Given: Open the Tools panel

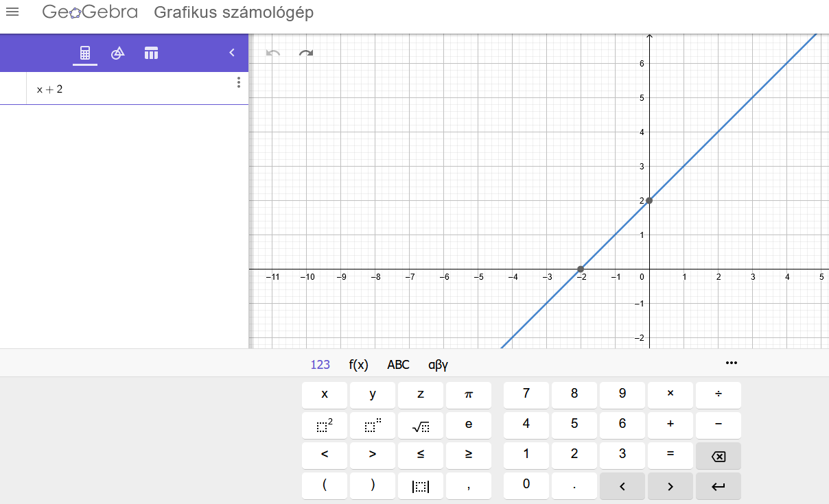Looking at the screenshot, I should [x=117, y=53].
